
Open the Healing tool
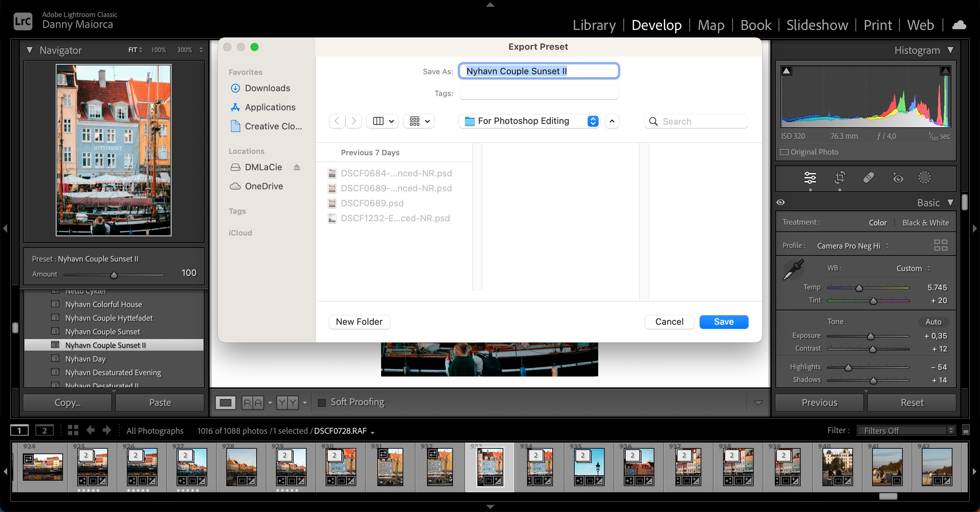870,178
